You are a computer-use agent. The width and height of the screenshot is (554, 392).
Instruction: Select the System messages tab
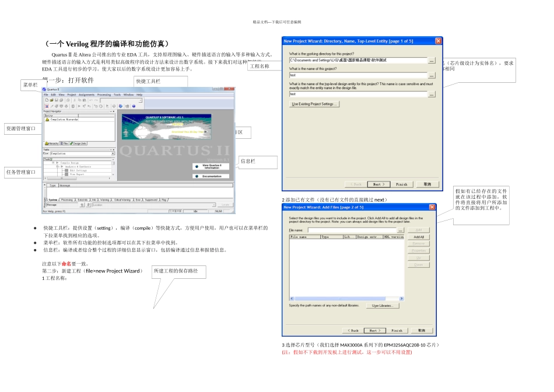[x=53, y=200]
